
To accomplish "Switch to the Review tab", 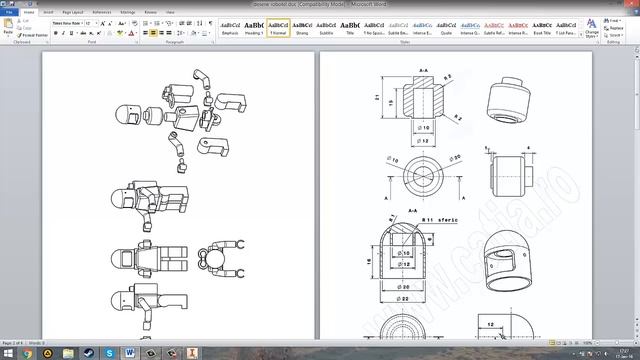I will click(x=151, y=12).
